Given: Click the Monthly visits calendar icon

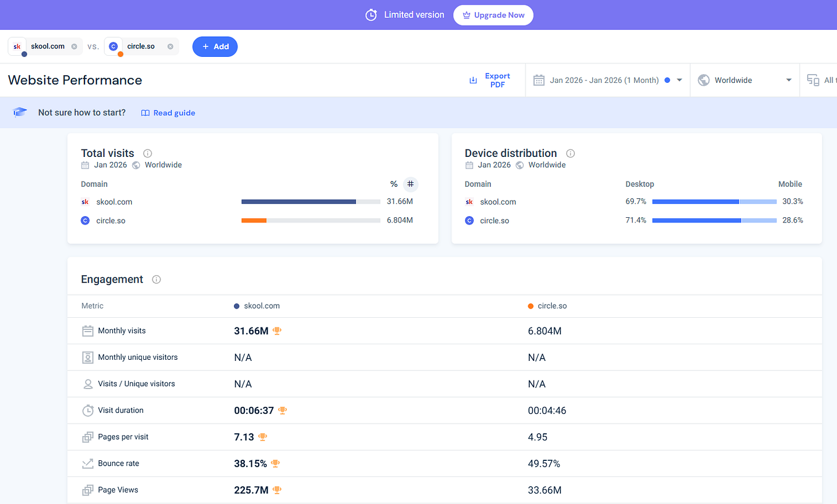Looking at the screenshot, I should pos(87,331).
